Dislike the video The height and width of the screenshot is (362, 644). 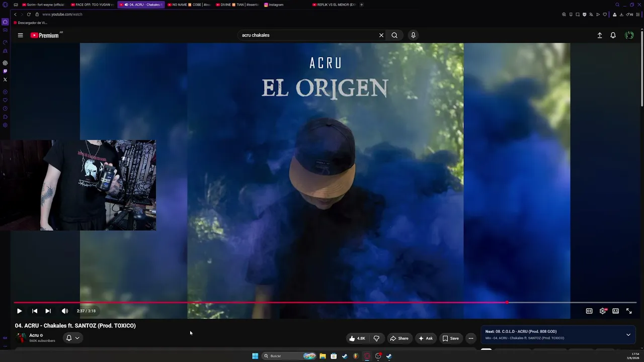(x=376, y=338)
